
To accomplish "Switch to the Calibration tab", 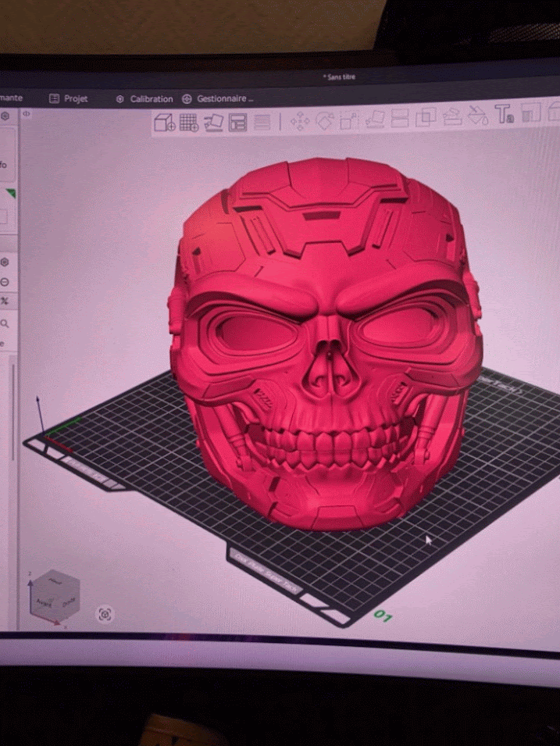I will 144,99.
